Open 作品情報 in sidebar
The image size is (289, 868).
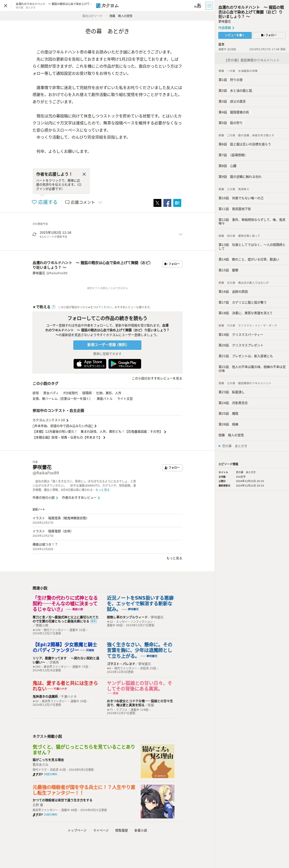click(226, 28)
